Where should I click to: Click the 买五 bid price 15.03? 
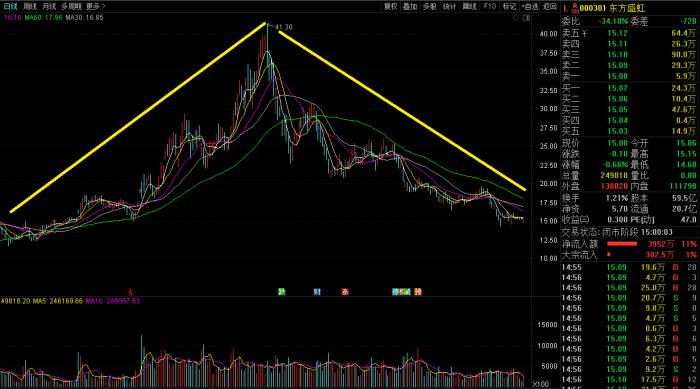coord(617,131)
